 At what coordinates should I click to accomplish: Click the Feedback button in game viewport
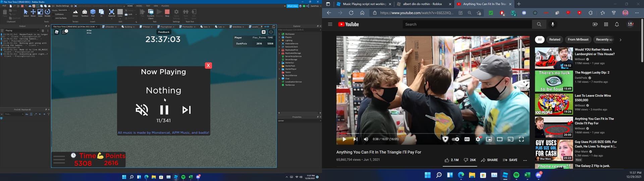click(x=164, y=32)
